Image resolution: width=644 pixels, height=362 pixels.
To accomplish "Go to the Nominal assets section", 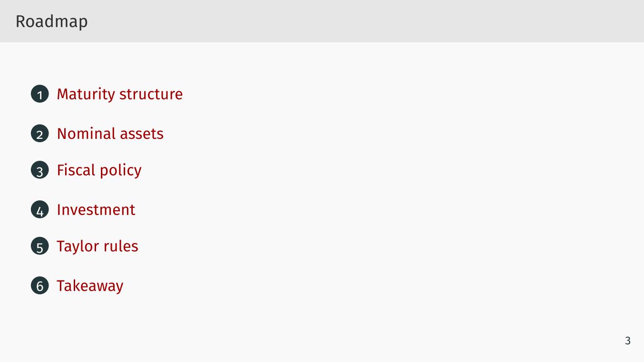I will pyautogui.click(x=110, y=134).
